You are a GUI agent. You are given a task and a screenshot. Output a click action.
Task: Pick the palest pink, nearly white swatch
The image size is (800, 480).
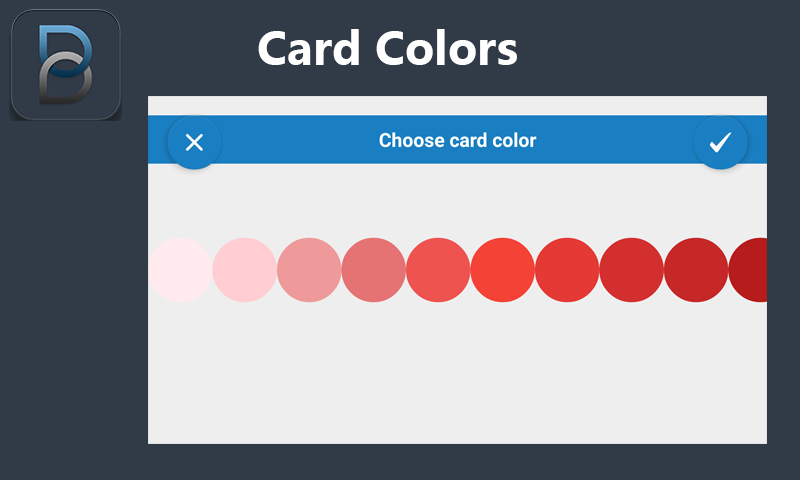(x=180, y=270)
